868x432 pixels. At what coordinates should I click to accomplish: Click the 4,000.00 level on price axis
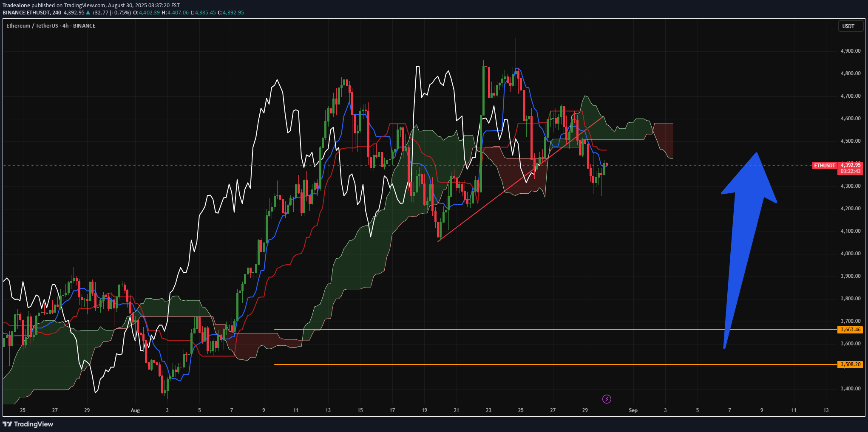[x=850, y=254]
